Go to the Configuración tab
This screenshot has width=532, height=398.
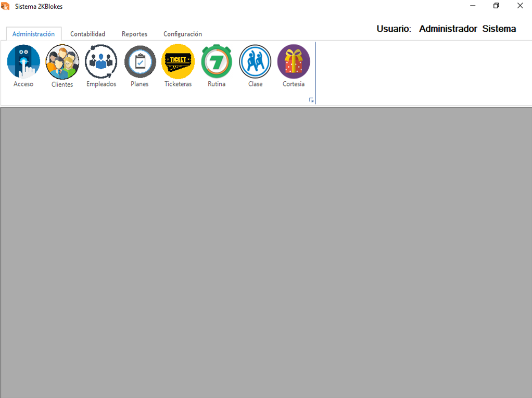pyautogui.click(x=183, y=34)
